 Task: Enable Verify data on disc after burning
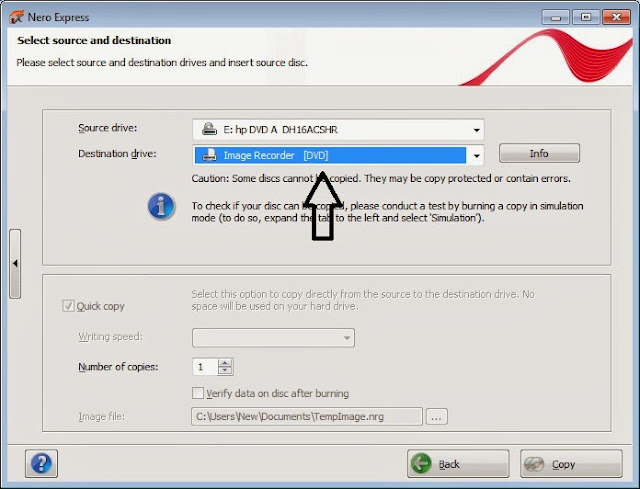198,393
